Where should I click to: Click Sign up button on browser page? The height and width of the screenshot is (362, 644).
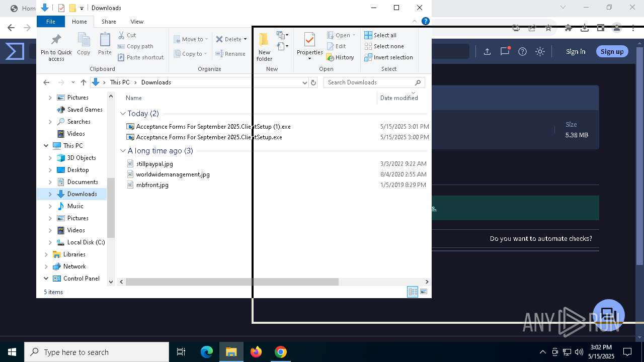[x=612, y=51]
